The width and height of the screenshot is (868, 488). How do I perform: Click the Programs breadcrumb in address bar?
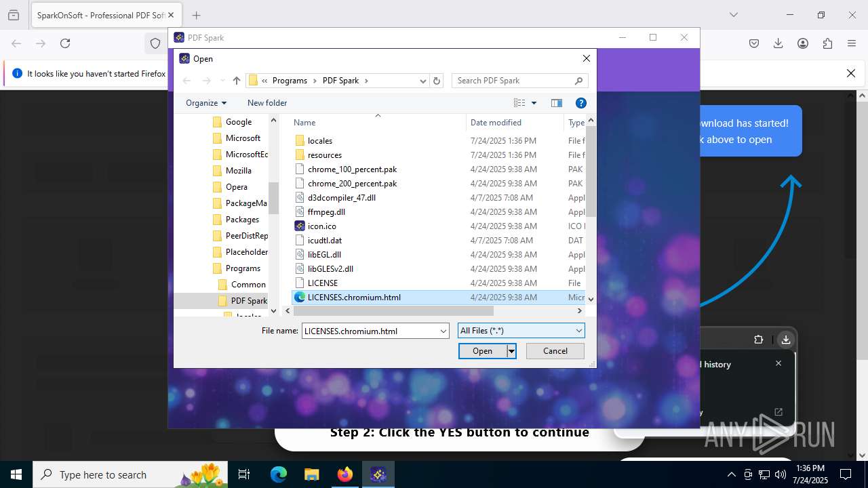[x=290, y=81]
